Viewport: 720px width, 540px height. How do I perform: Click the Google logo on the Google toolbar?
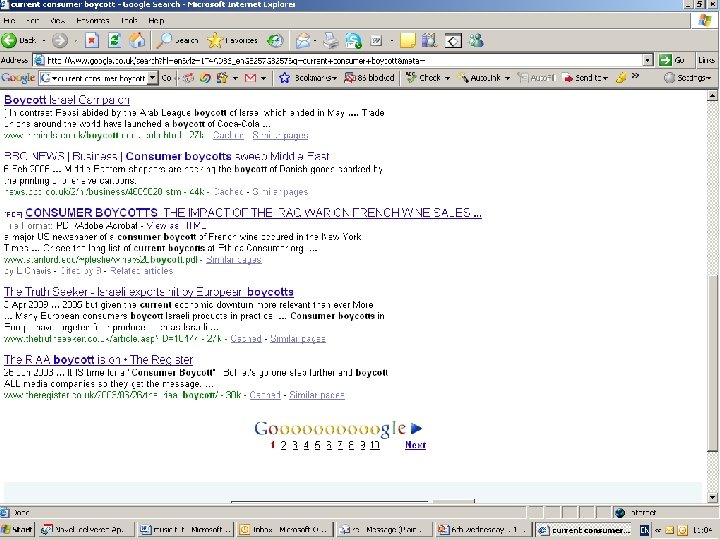[18, 78]
